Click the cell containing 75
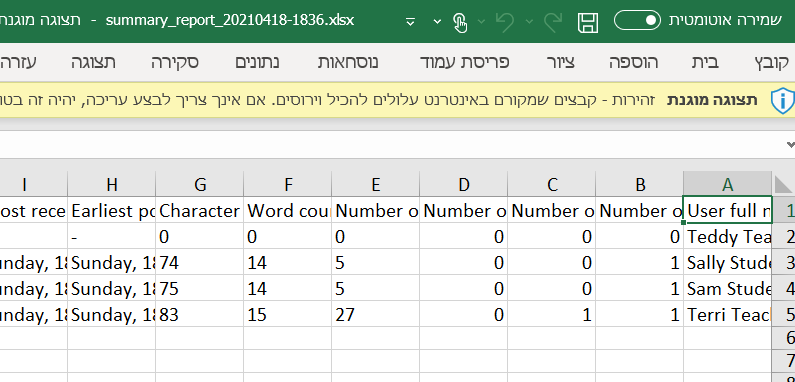 200,288
